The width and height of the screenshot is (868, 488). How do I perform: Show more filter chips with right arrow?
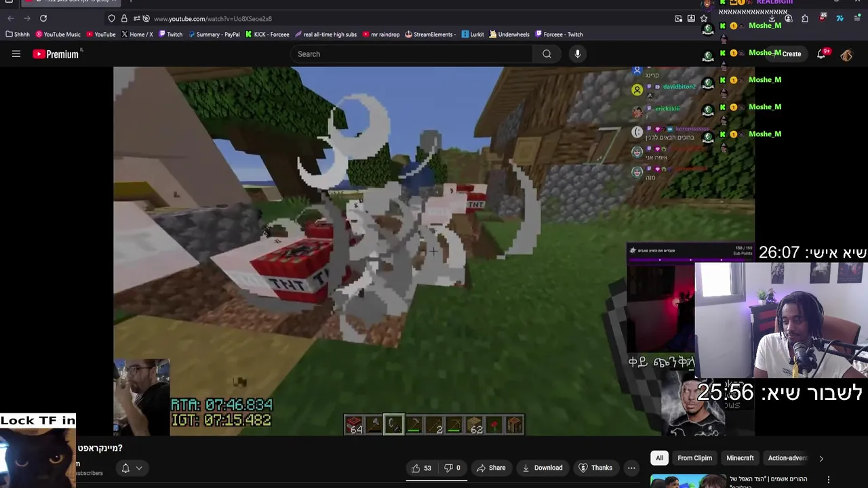pos(821,458)
